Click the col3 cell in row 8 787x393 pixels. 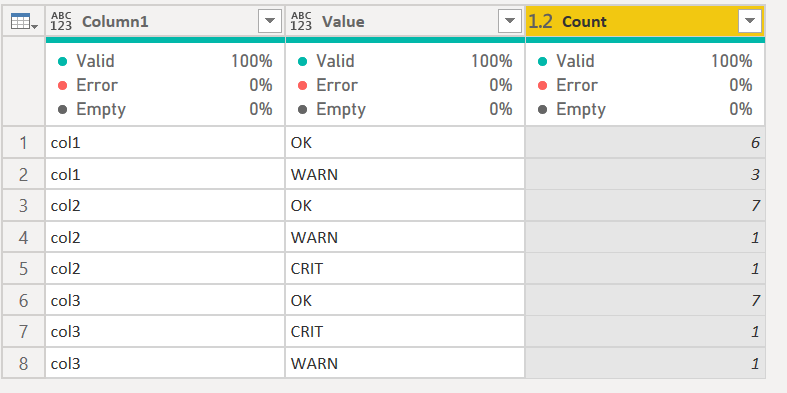[x=165, y=363]
